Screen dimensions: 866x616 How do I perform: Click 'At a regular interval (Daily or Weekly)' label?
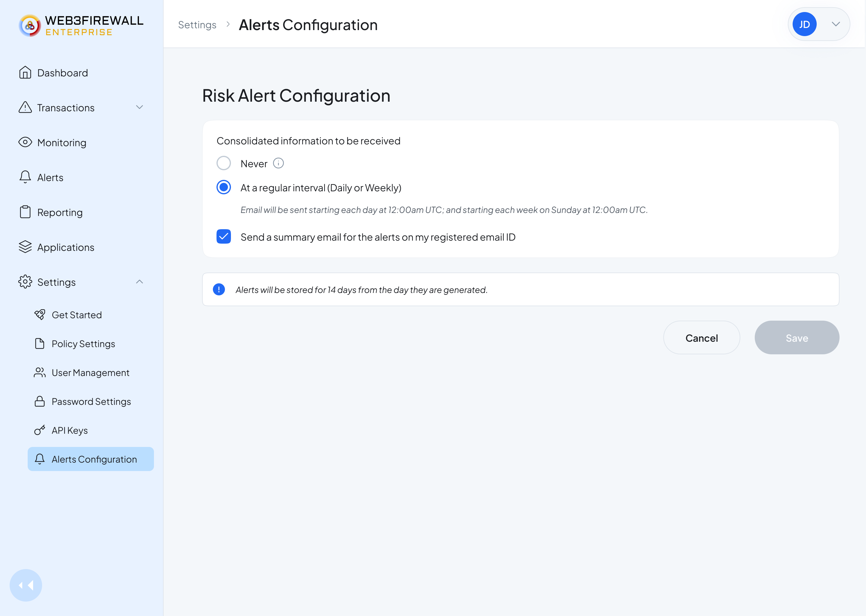pyautogui.click(x=321, y=188)
